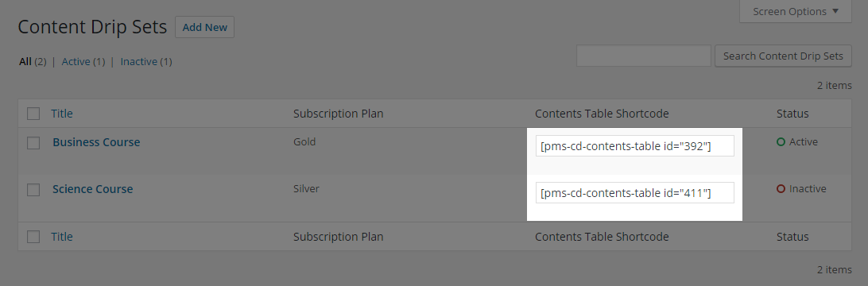This screenshot has width=868, height=286.
Task: Toggle the select-all checkbox in table footer
Action: tap(33, 237)
